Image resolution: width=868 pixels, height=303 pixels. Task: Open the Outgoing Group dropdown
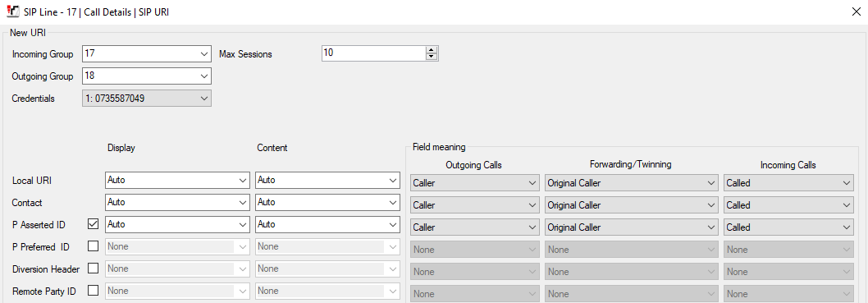point(146,76)
